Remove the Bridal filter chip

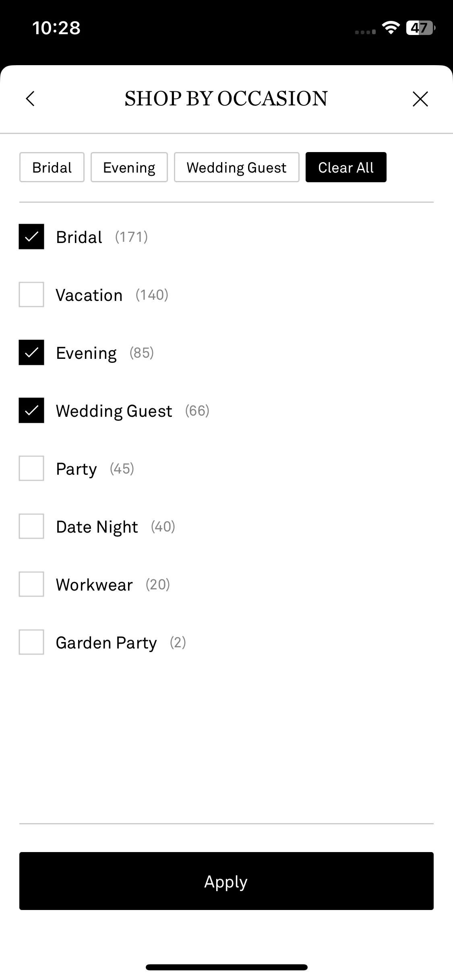[x=52, y=167]
